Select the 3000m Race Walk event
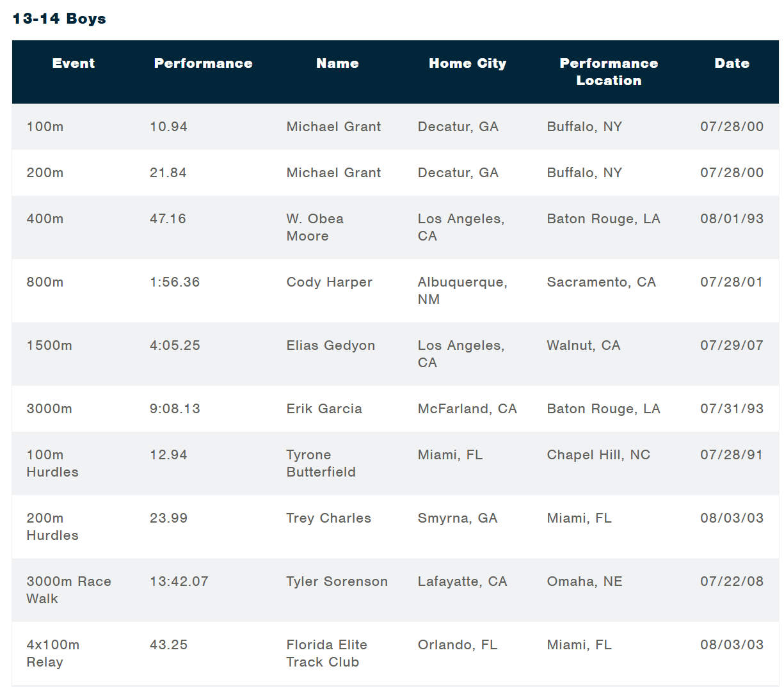The height and width of the screenshot is (687, 784). coord(69,590)
